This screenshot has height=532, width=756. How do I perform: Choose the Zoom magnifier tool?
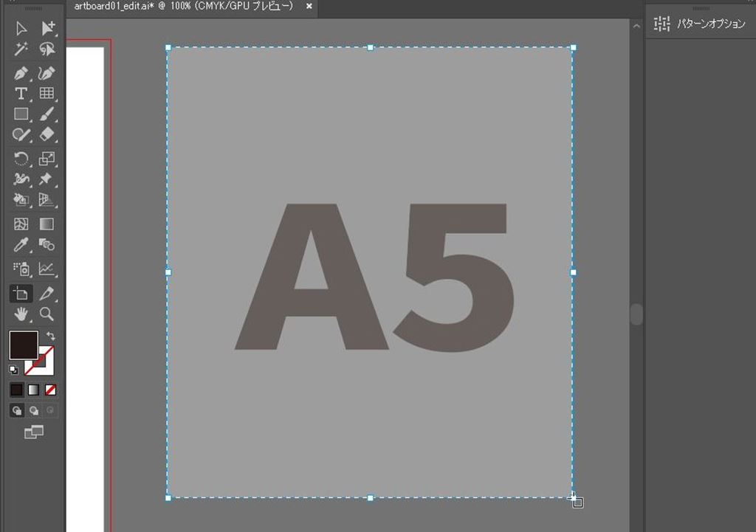pyautogui.click(x=47, y=314)
